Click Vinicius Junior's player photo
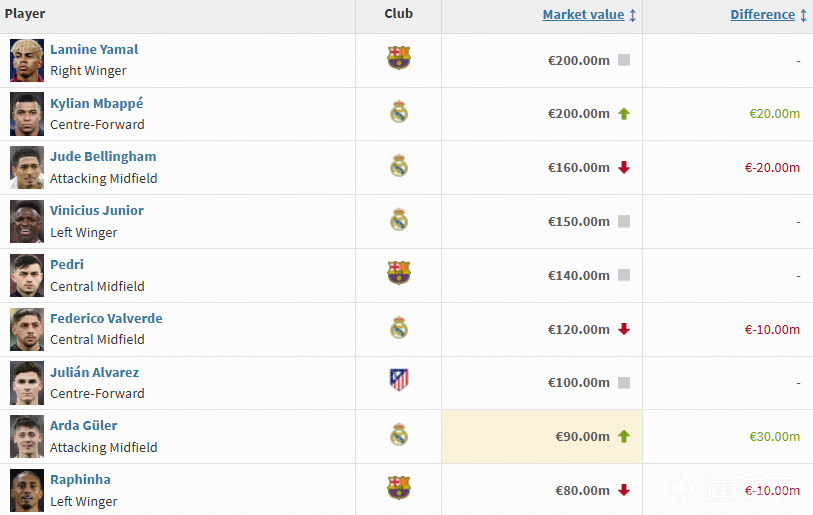The width and height of the screenshot is (813, 515). [x=27, y=221]
